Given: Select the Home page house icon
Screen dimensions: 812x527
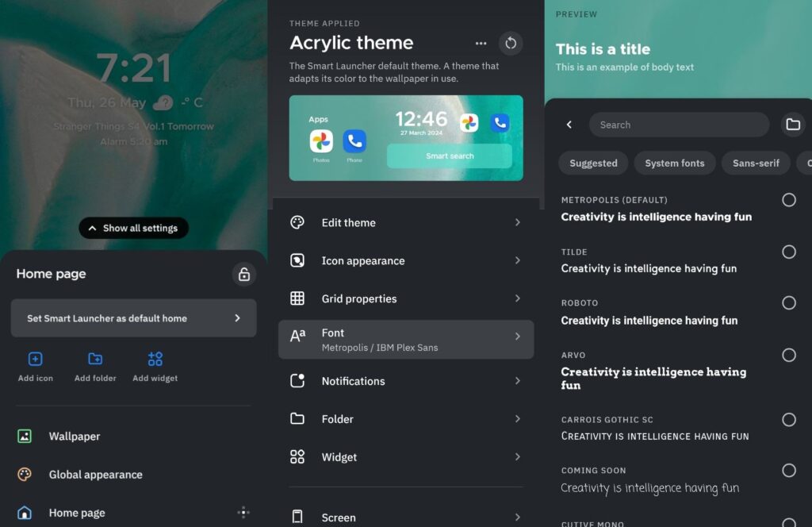Looking at the screenshot, I should [25, 513].
